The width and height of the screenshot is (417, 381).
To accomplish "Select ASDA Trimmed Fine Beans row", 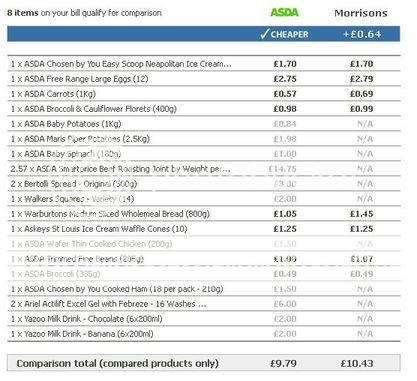I will (x=204, y=259).
